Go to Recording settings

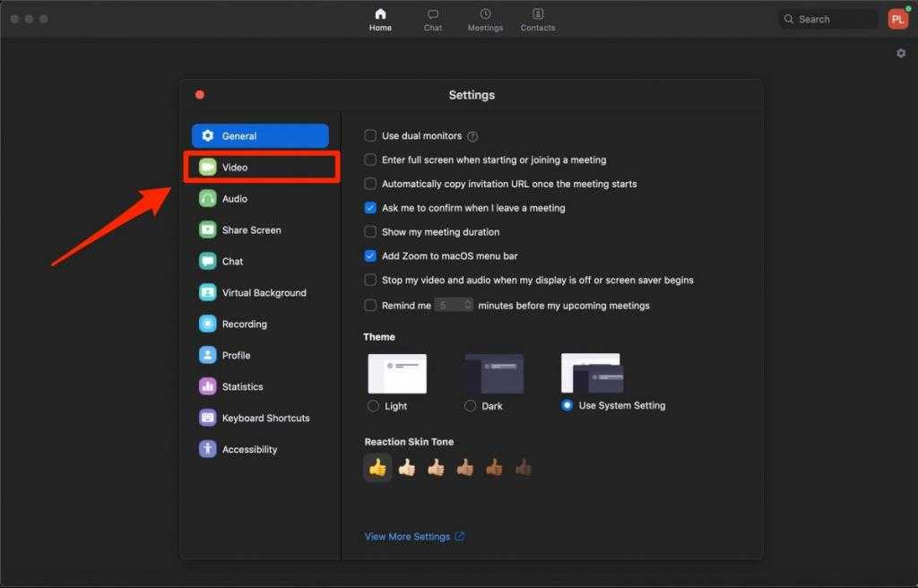[x=244, y=324]
